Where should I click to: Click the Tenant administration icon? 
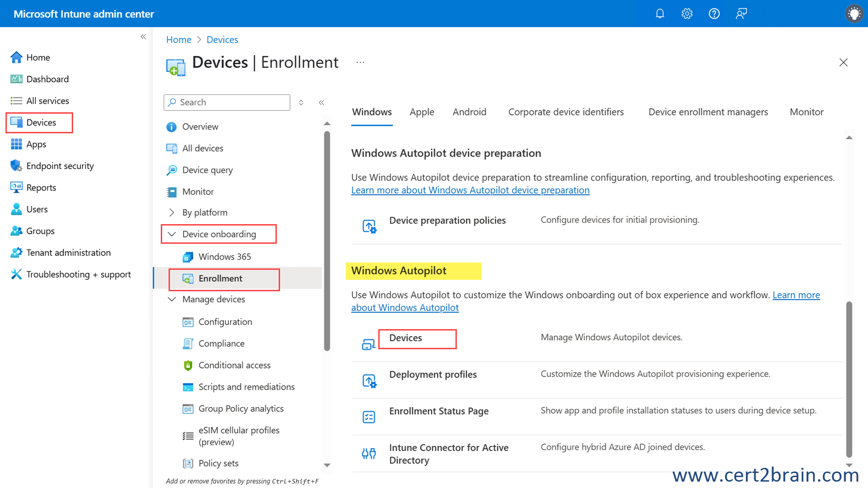(16, 252)
